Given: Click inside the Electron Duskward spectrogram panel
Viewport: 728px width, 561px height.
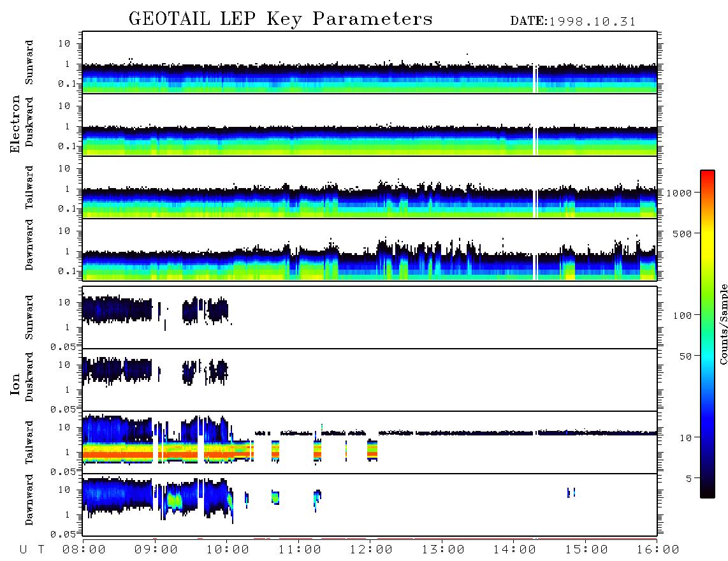Looking at the screenshot, I should [370, 124].
